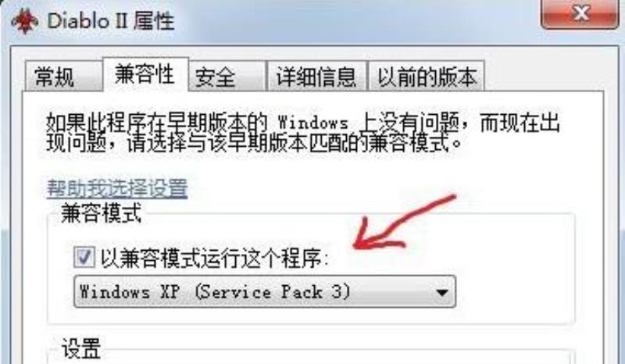Click the compatibility description paragraph text

click(303, 132)
